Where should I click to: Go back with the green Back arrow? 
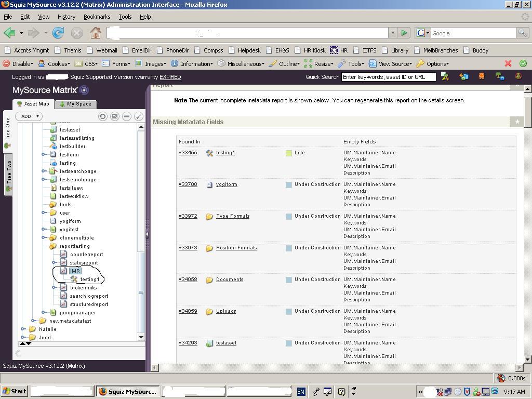click(9, 33)
